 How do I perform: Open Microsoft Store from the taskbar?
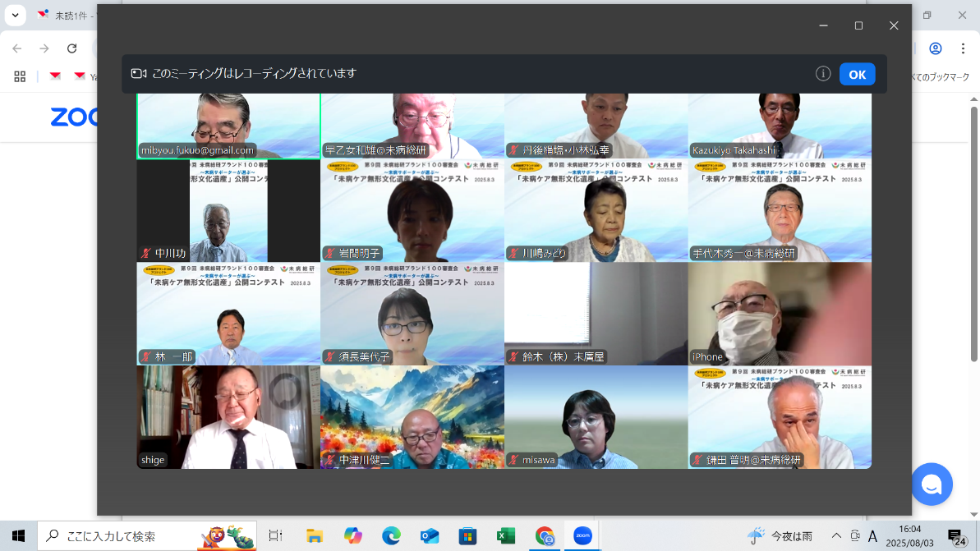467,536
